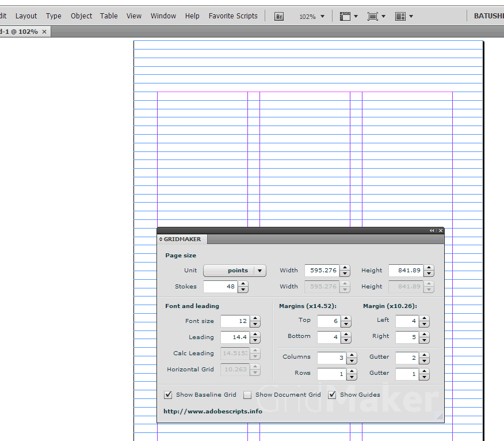
Task: Collapse the GridMaker panel with double arrows
Action: (432, 231)
